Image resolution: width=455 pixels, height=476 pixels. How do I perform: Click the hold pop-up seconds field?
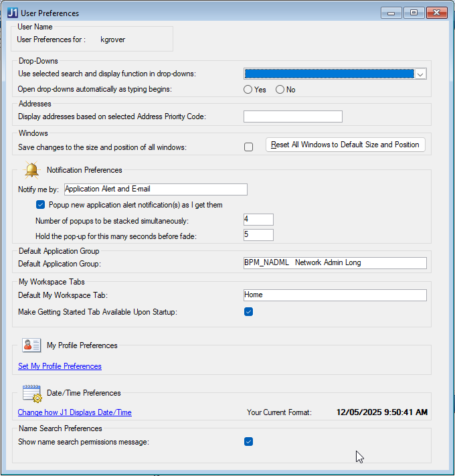(x=258, y=235)
